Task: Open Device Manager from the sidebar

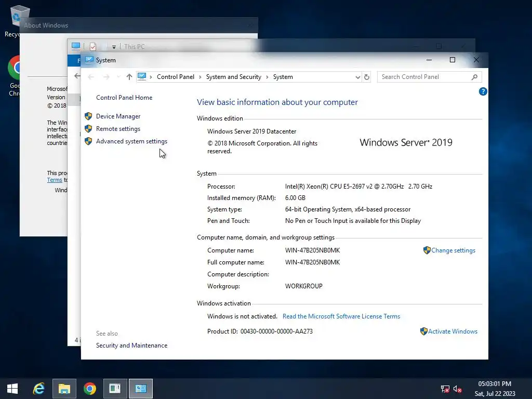Action: coord(118,116)
